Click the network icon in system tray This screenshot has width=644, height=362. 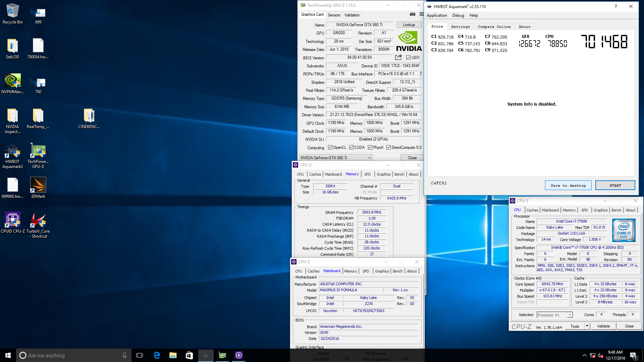[x=592, y=355]
